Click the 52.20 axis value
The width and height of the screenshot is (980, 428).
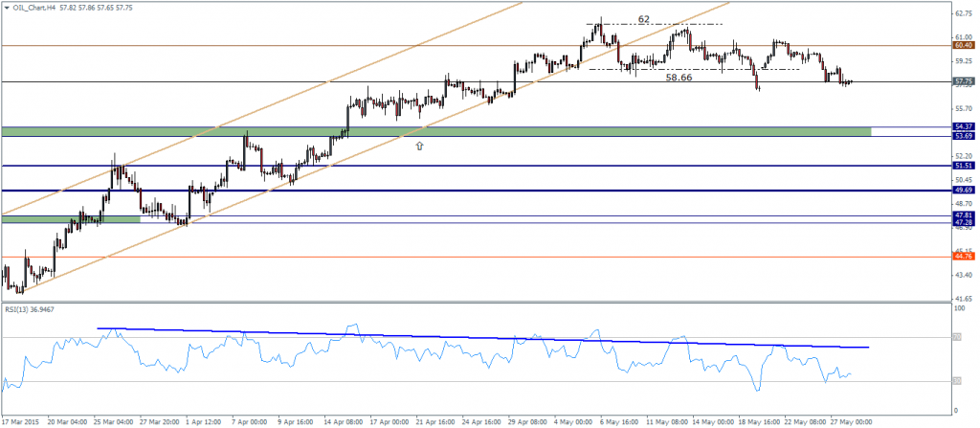963,156
